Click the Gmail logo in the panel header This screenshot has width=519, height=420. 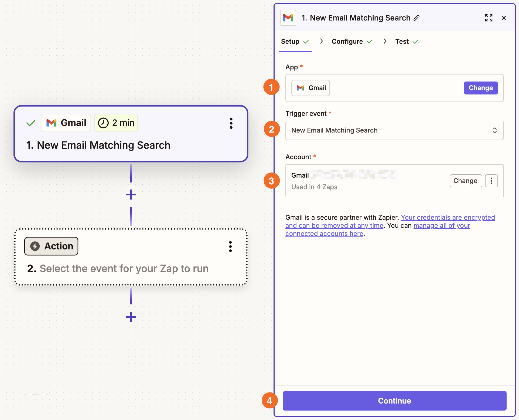pos(288,18)
